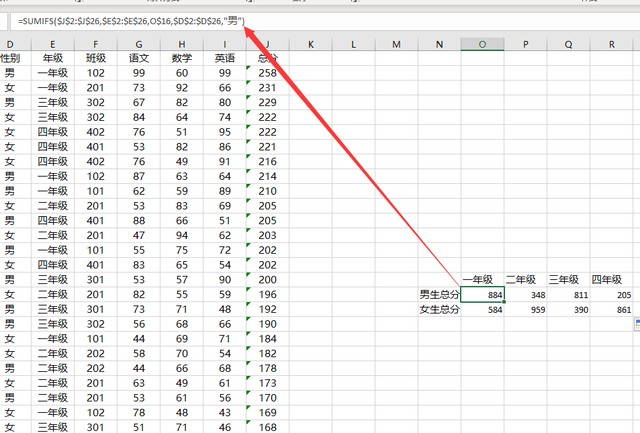Select 英语 score cell 95

224,132
